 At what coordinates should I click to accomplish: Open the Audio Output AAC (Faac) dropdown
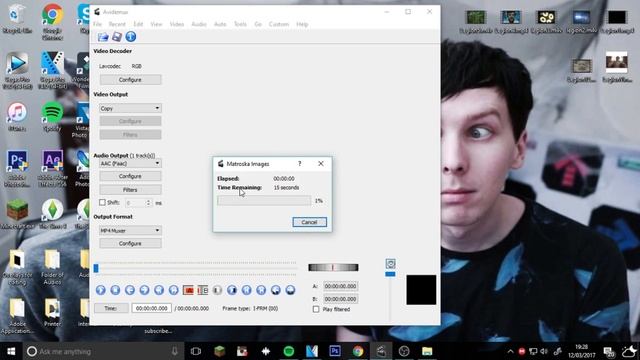coord(130,163)
